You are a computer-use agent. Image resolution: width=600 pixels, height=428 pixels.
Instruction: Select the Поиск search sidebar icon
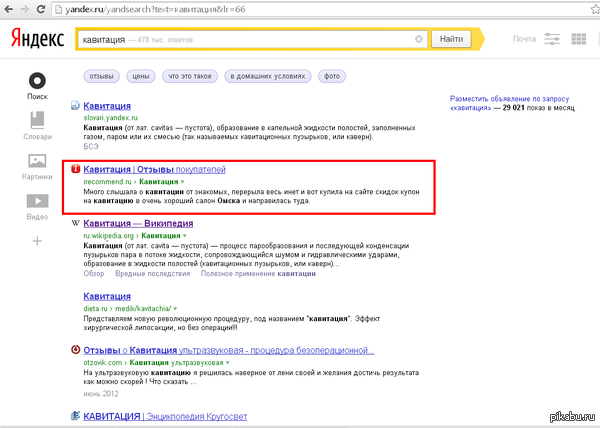click(x=37, y=84)
